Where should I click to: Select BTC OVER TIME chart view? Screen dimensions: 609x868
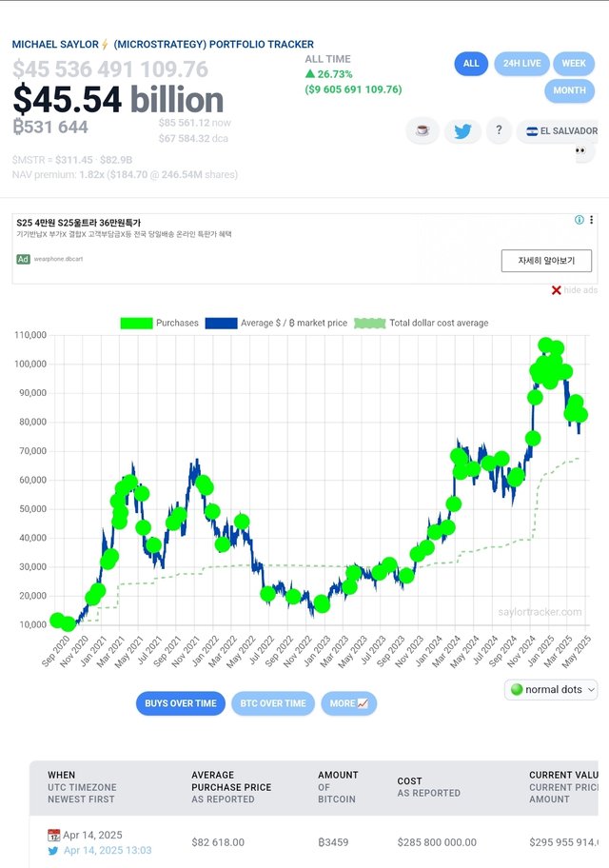tap(273, 703)
